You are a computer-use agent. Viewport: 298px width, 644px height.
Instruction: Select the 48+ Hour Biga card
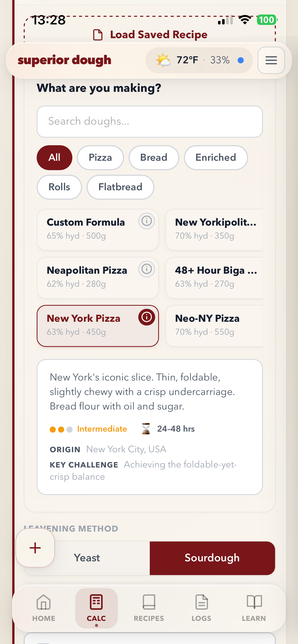click(214, 277)
